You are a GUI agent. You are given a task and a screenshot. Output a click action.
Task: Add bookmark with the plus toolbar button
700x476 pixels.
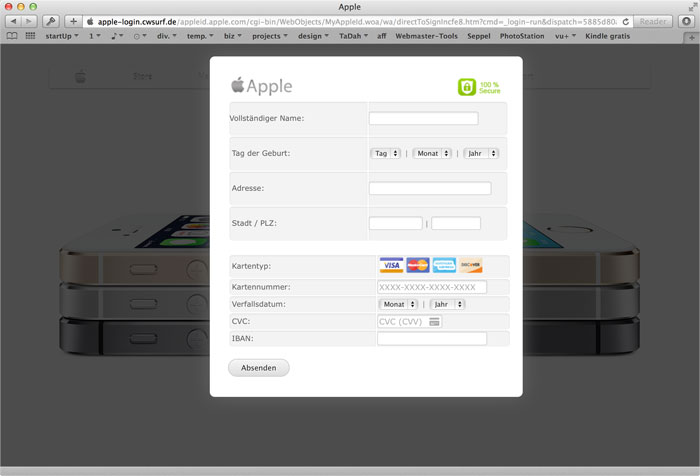click(73, 21)
